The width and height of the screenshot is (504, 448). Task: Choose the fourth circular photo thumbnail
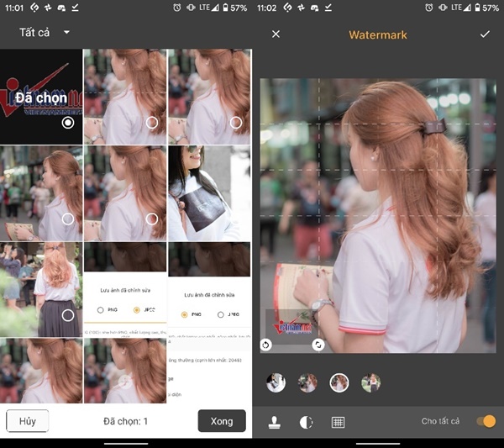[371, 383]
